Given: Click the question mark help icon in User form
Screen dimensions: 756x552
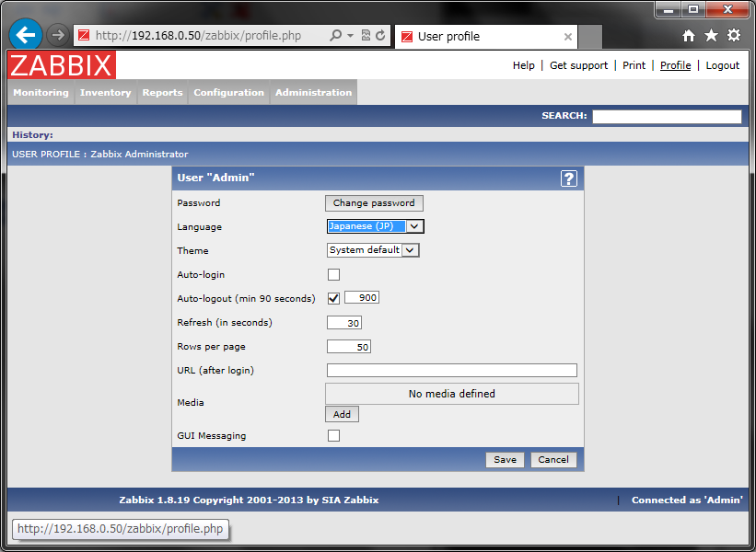Looking at the screenshot, I should (569, 178).
